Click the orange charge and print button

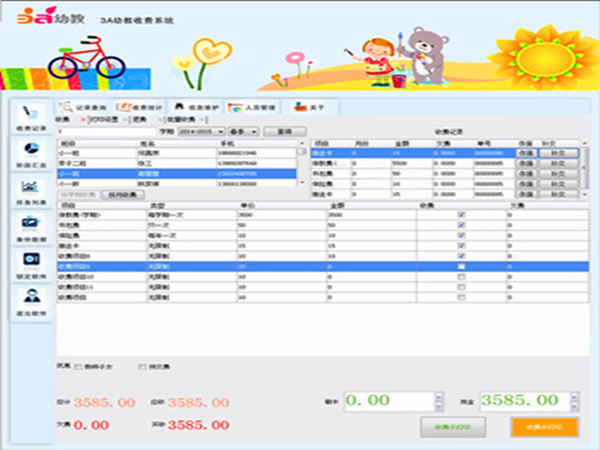[545, 427]
